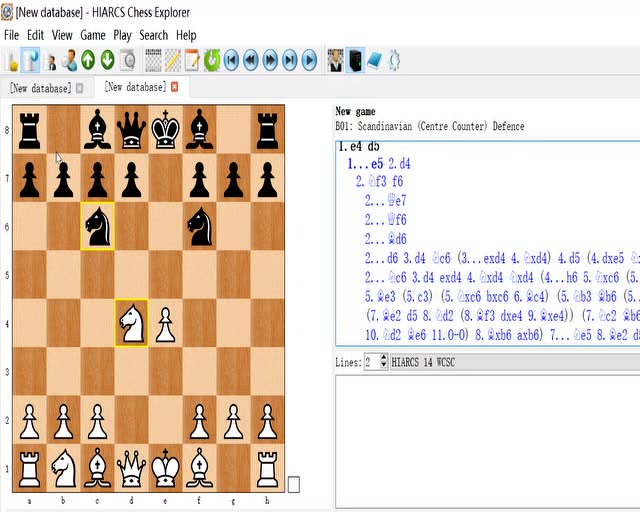Click the B01 Scandinavian Defence opening label

pos(429,126)
